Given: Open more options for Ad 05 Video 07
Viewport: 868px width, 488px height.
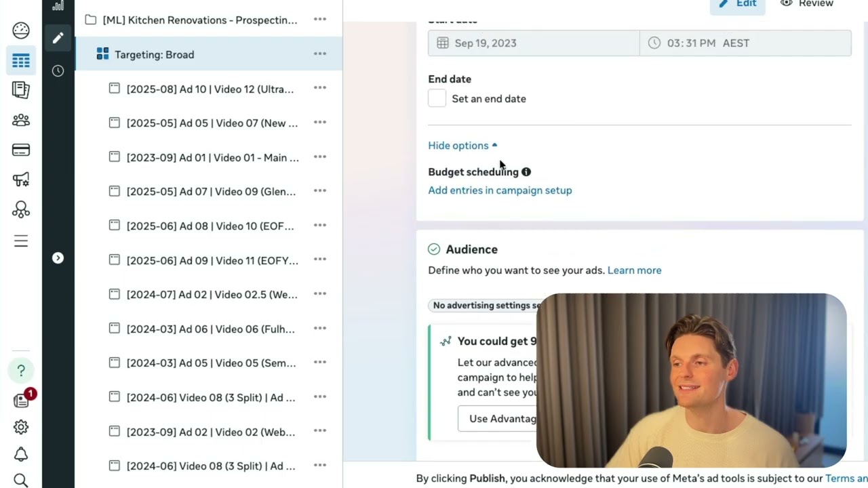Looking at the screenshot, I should [320, 122].
